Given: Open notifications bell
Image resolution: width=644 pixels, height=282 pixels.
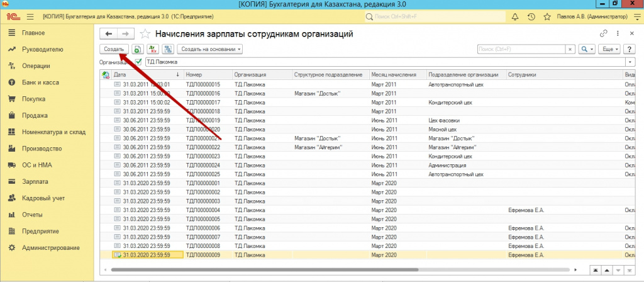Looking at the screenshot, I should (x=515, y=17).
